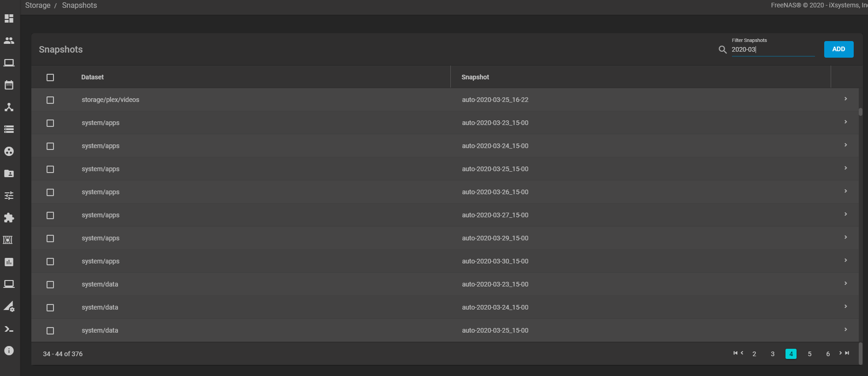Image resolution: width=868 pixels, height=376 pixels.
Task: Toggle the select-all checkbox in header
Action: [x=50, y=78]
